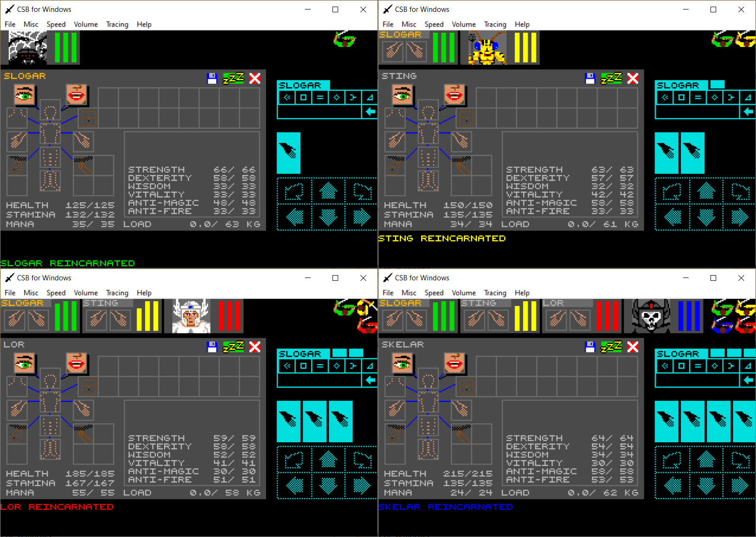Click STING's yellow health bars at top of STING's window
756x537 pixels.
(526, 47)
